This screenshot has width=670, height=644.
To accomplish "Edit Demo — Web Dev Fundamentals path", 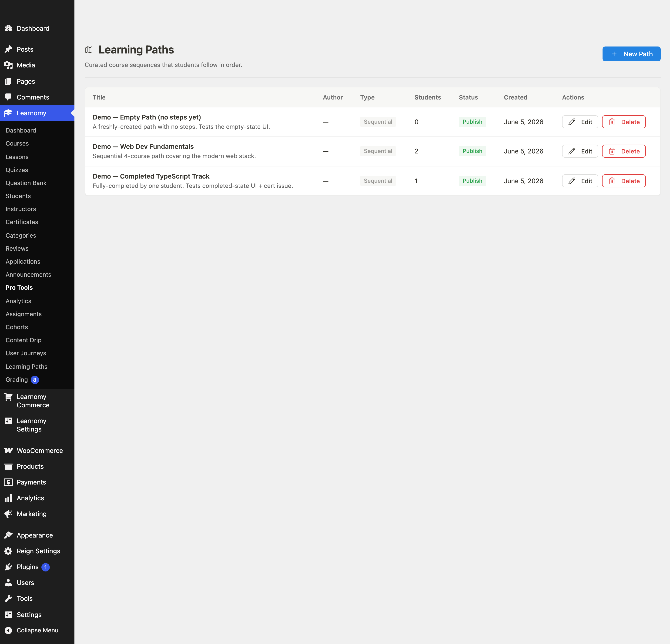I will click(580, 151).
